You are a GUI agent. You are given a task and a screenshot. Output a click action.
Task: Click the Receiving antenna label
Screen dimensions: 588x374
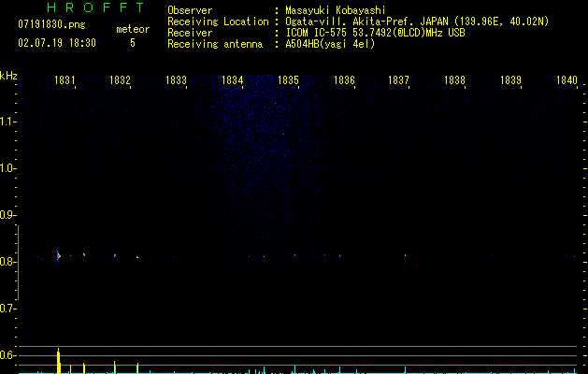[x=215, y=44]
